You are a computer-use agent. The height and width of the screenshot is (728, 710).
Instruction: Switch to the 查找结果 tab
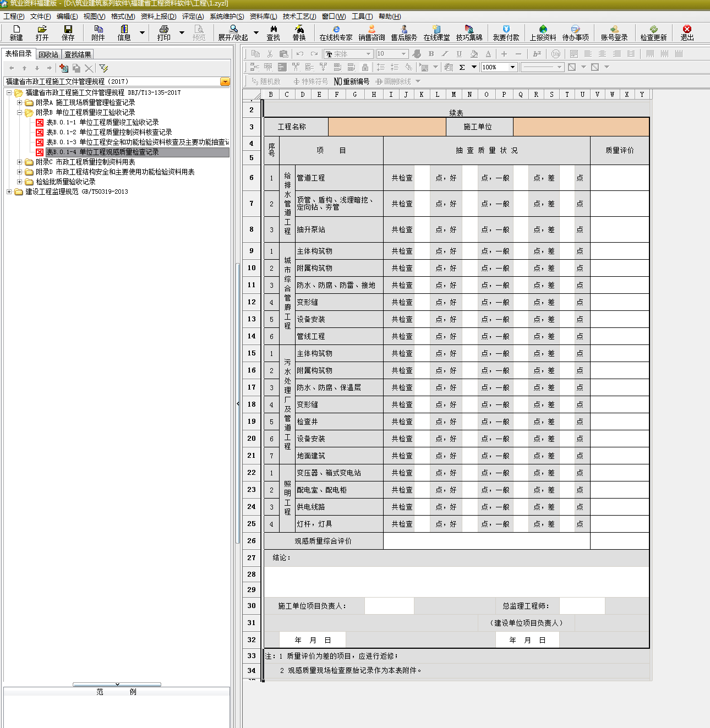click(78, 54)
